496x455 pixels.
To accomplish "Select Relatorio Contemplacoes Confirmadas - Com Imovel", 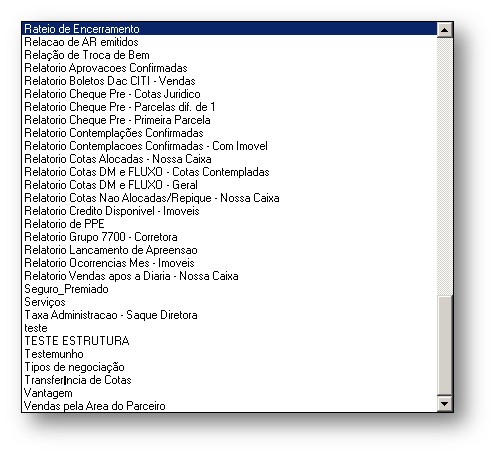I will 229,146.
